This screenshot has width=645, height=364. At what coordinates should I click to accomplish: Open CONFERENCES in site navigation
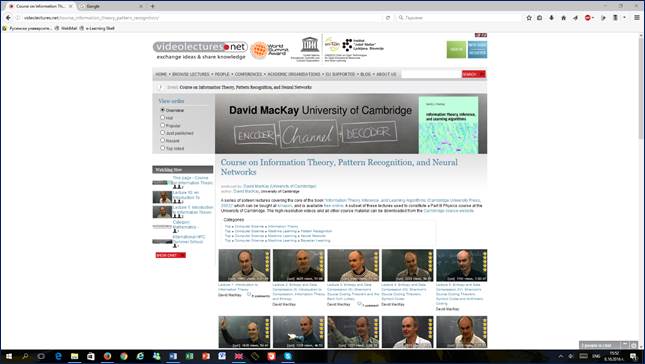click(248, 74)
